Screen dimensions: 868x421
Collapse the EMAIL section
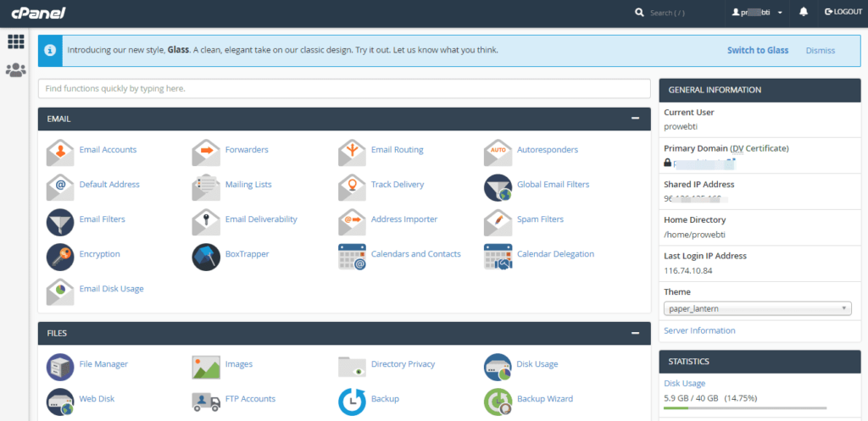point(636,119)
